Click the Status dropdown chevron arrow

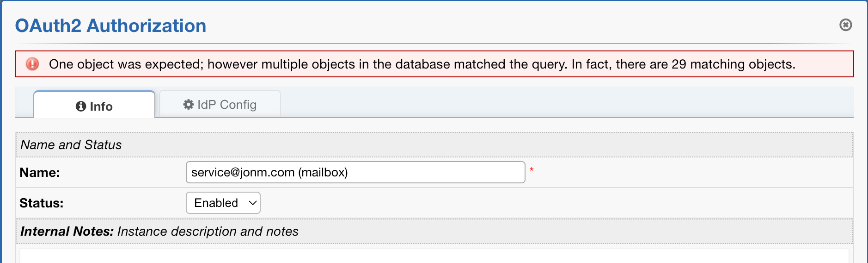pos(252,203)
